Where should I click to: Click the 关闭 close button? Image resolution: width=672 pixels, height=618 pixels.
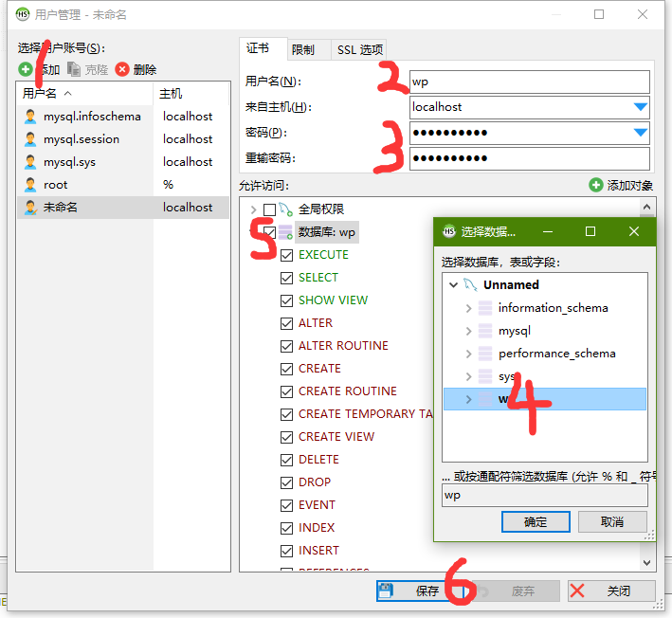tap(611, 591)
